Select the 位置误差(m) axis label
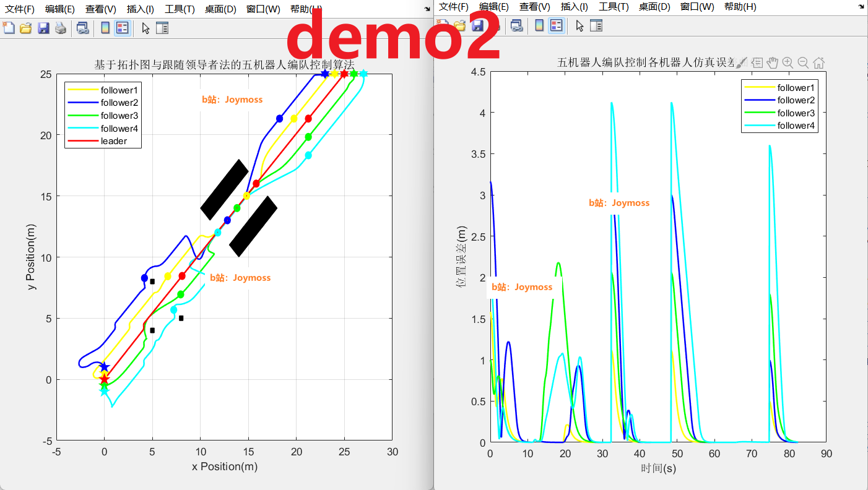This screenshot has height=490, width=868. pyautogui.click(x=461, y=257)
